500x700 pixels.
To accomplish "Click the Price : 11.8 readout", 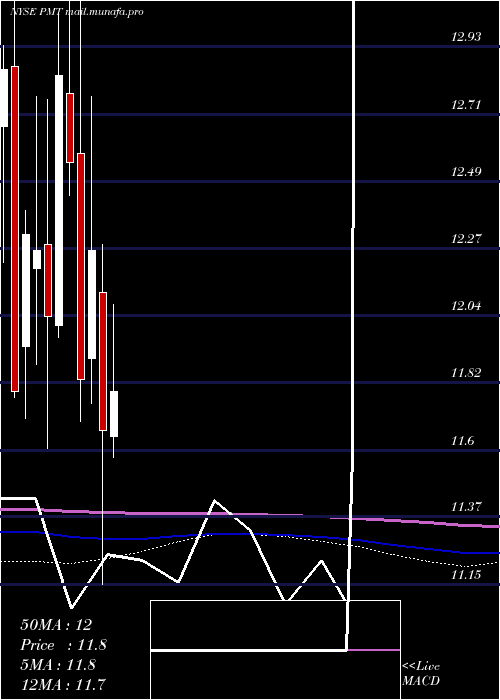I will pos(63,645).
